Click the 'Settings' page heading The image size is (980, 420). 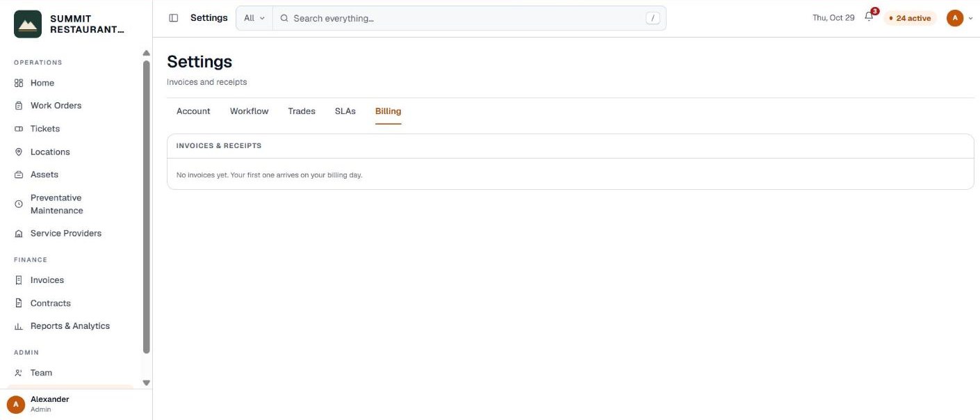199,62
